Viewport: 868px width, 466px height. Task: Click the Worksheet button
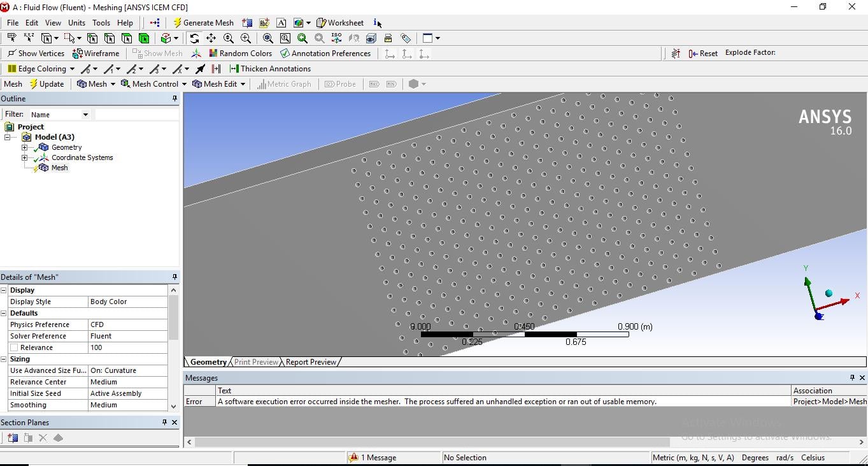tap(340, 22)
